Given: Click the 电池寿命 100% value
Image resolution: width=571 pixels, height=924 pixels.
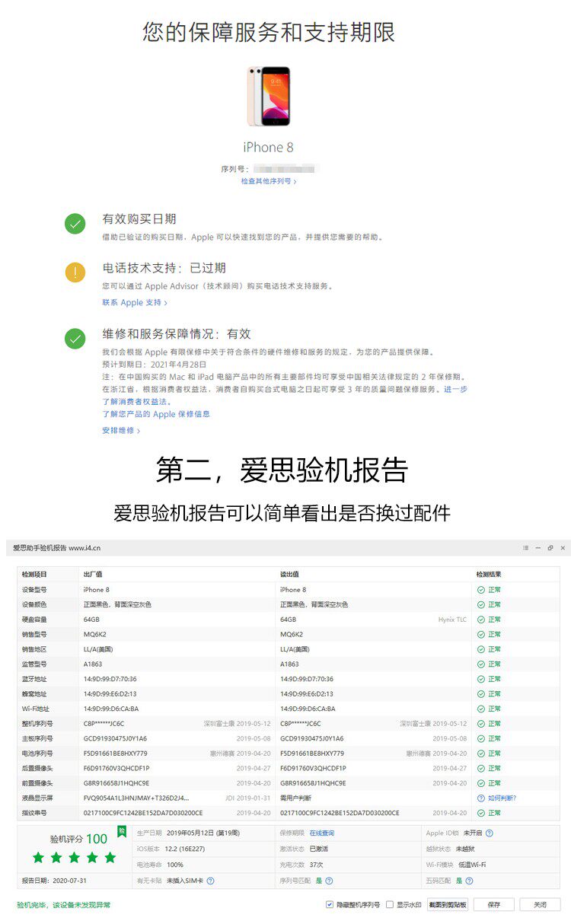Looking at the screenshot, I should (175, 865).
